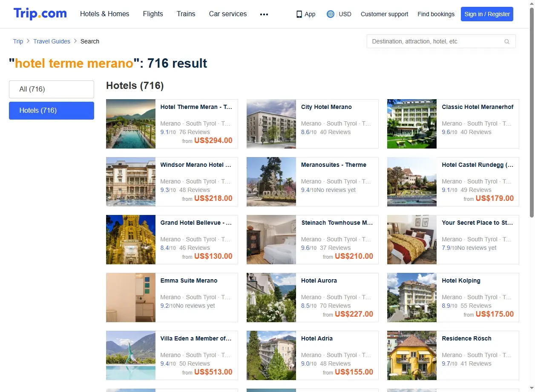Click Steinach Townhouse title text

337,223
